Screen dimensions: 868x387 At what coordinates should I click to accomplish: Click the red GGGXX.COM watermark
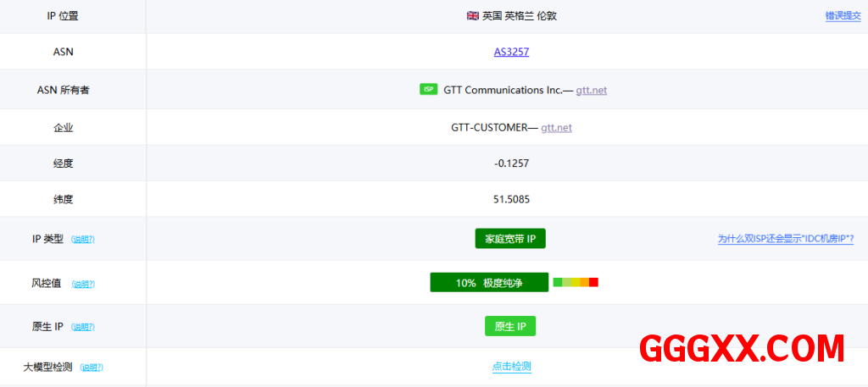pyautogui.click(x=741, y=348)
